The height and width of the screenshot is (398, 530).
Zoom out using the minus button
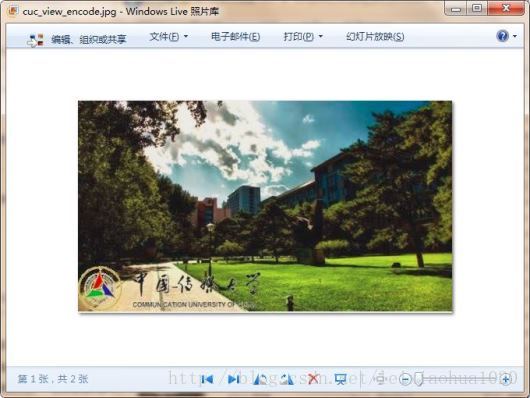coord(405,379)
